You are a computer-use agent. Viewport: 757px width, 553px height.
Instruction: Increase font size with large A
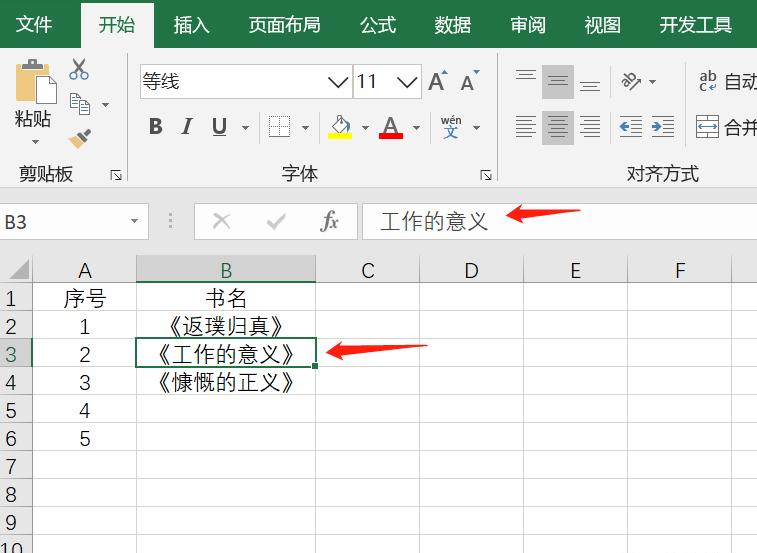438,81
